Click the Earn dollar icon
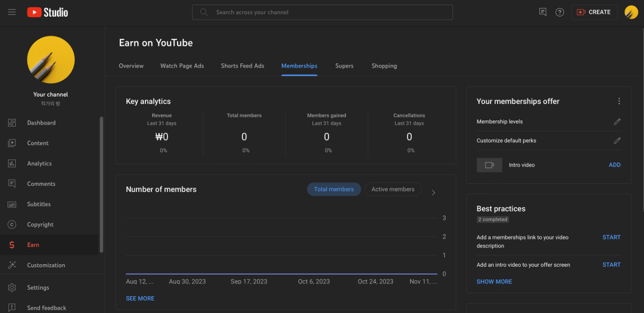644x313 pixels. tap(12, 245)
